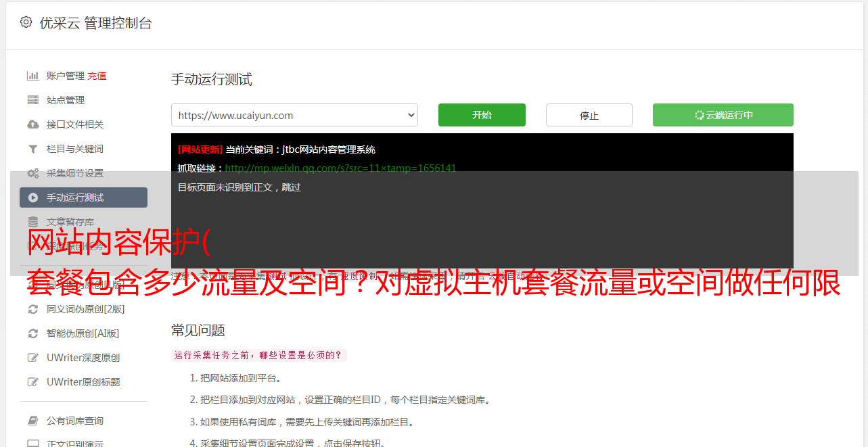Click log line 目标页面未识别到正文，跳过
Screen dimensions: 868x447
click(239, 187)
